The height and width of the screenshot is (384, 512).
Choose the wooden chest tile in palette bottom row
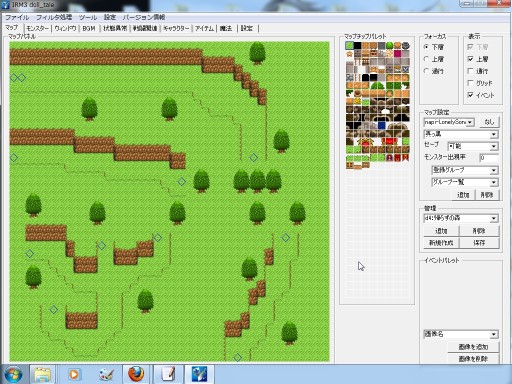tap(349, 166)
